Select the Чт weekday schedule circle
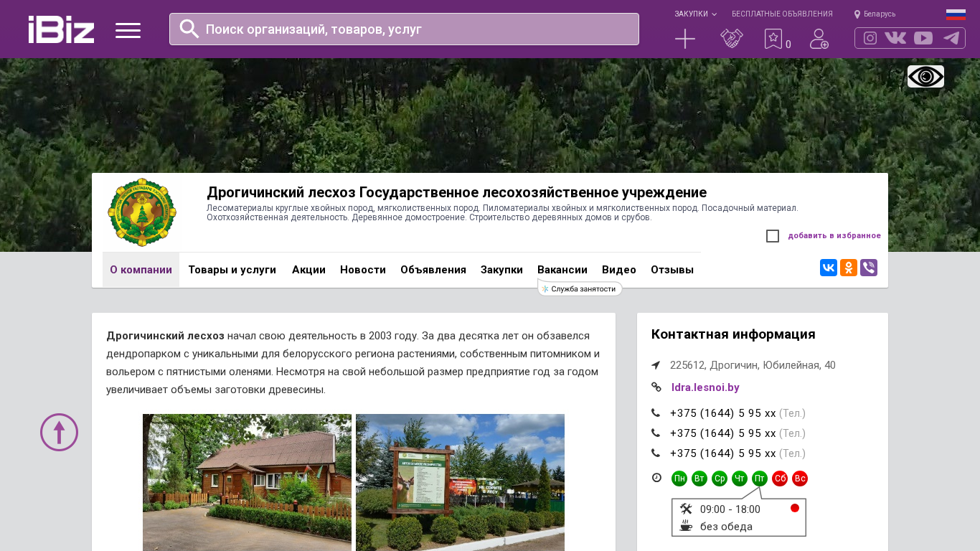The image size is (980, 551). coord(740,479)
